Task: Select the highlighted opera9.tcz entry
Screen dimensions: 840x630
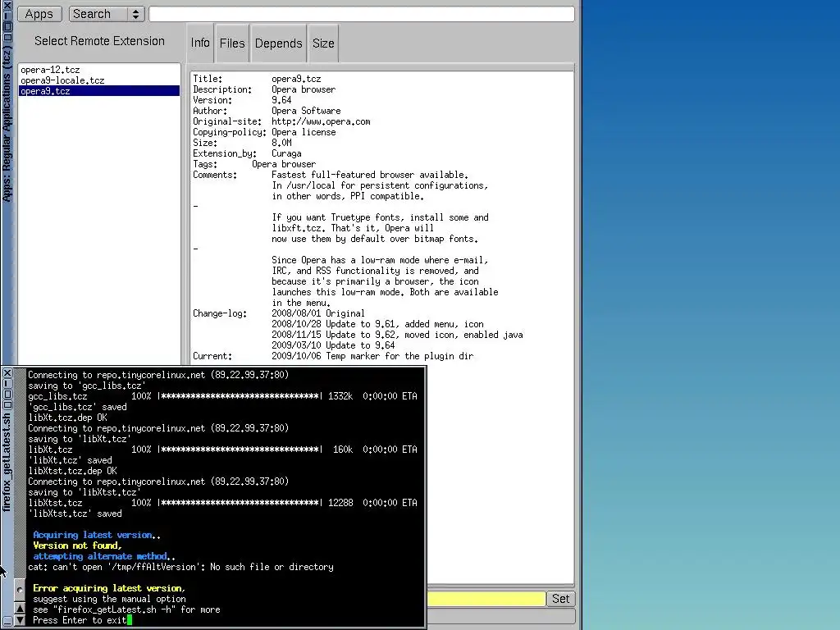Action: pyautogui.click(x=99, y=91)
